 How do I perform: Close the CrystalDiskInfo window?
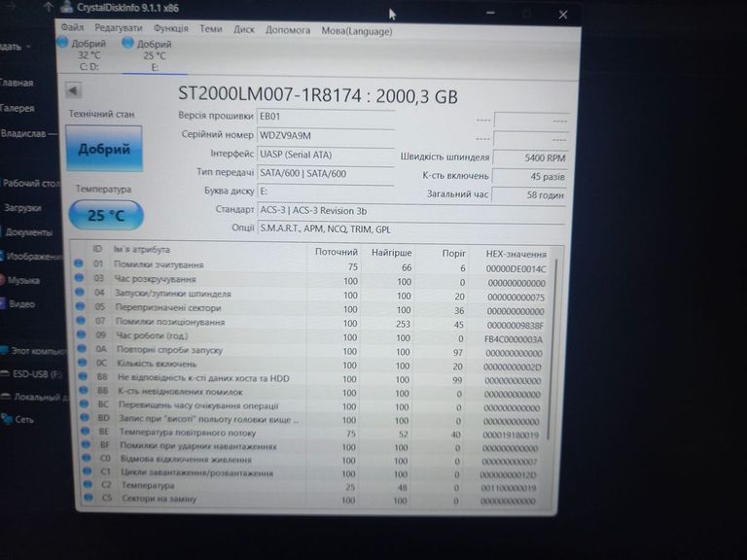coord(563,15)
